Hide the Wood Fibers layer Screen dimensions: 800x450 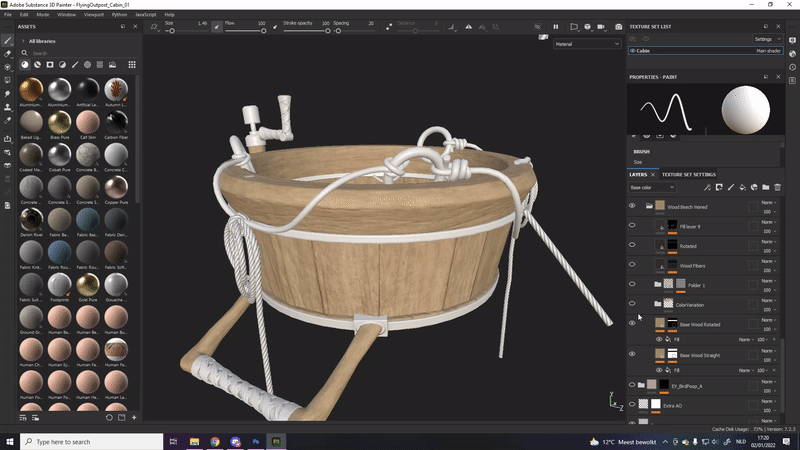pyautogui.click(x=632, y=264)
